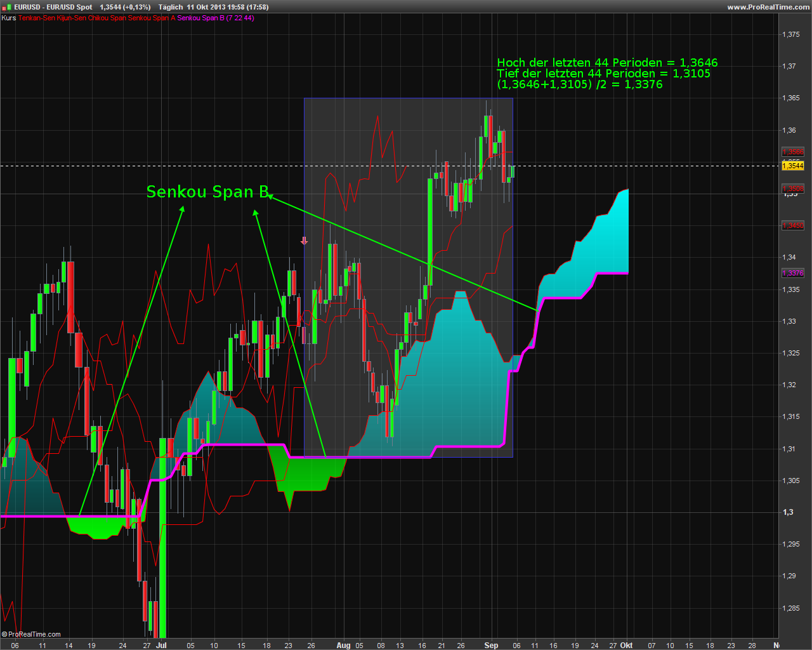Select the Senkou Span A legend label
The height and width of the screenshot is (650, 812).
(152, 18)
